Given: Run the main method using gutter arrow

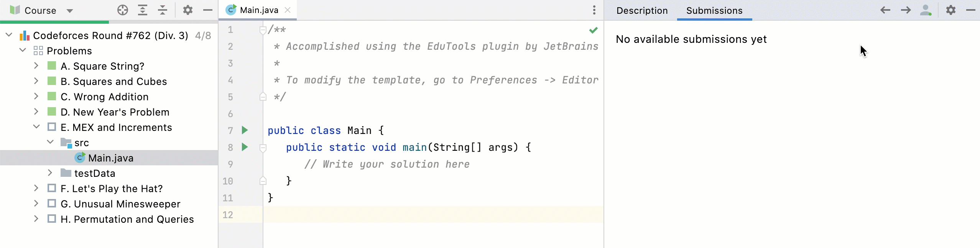Looking at the screenshot, I should (245, 147).
